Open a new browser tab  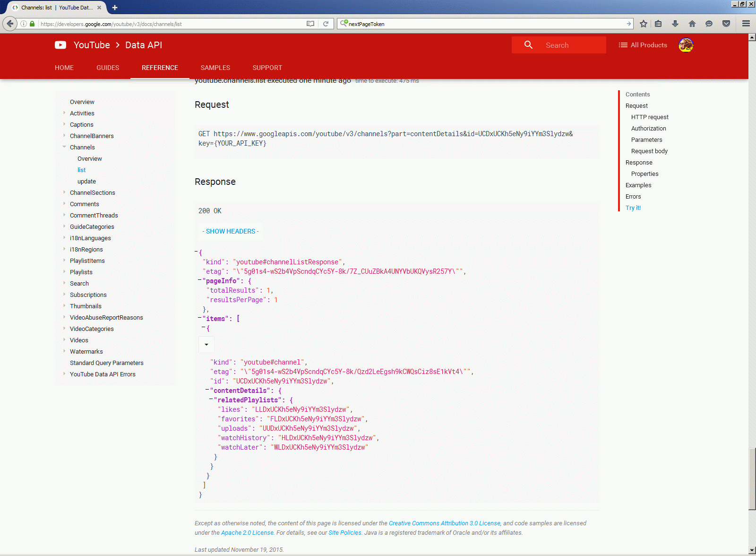(x=115, y=8)
